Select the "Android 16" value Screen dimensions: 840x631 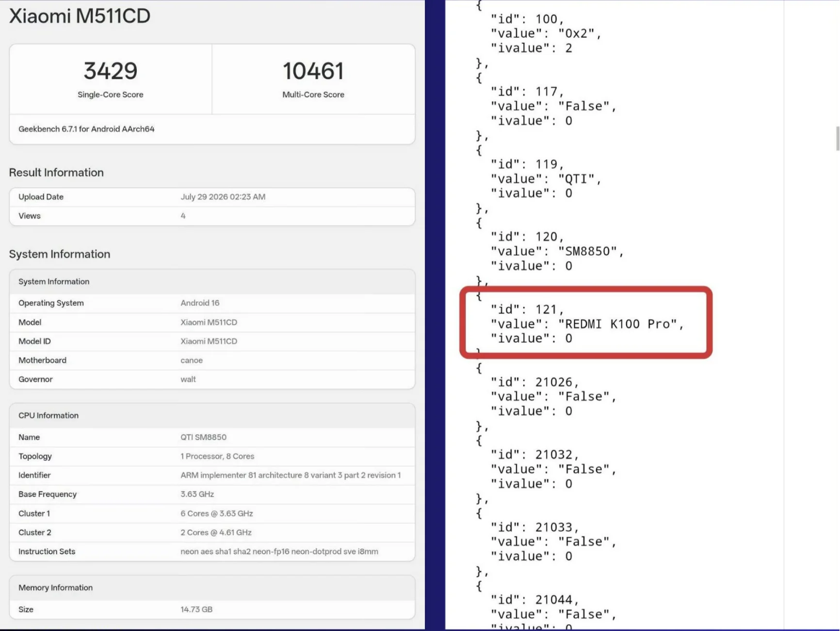(x=200, y=303)
